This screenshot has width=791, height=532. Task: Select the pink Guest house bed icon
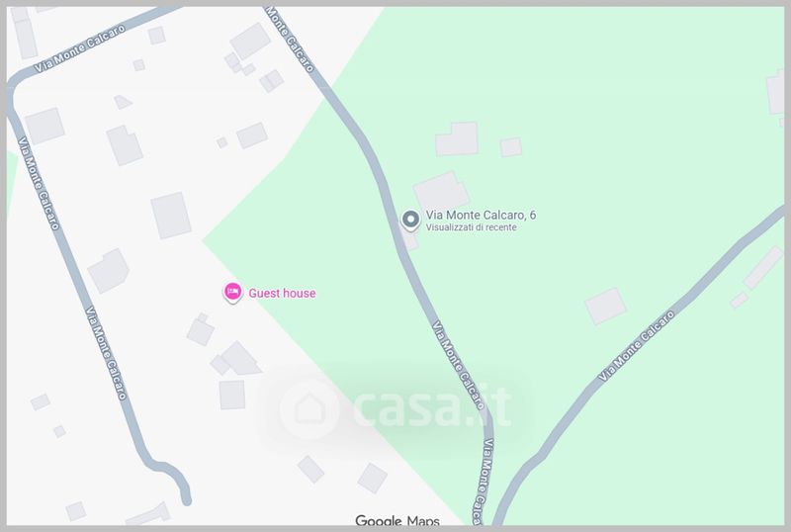[232, 292]
